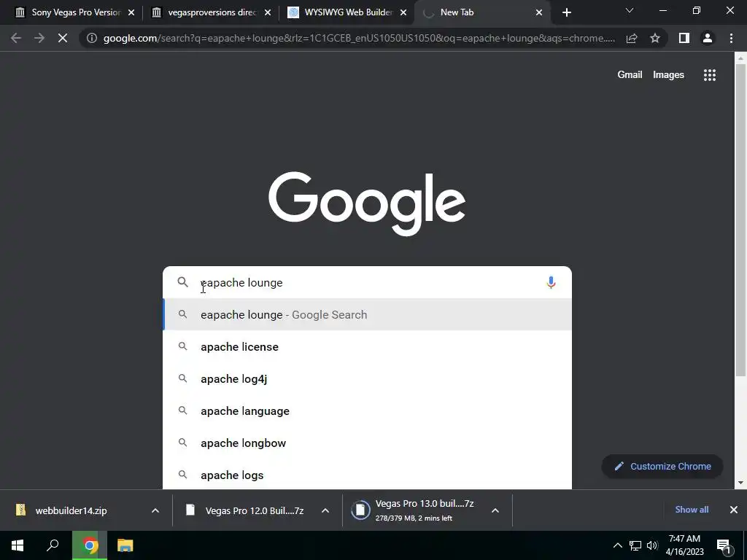Open Gmail link
Image resolution: width=747 pixels, height=560 pixels.
point(630,75)
